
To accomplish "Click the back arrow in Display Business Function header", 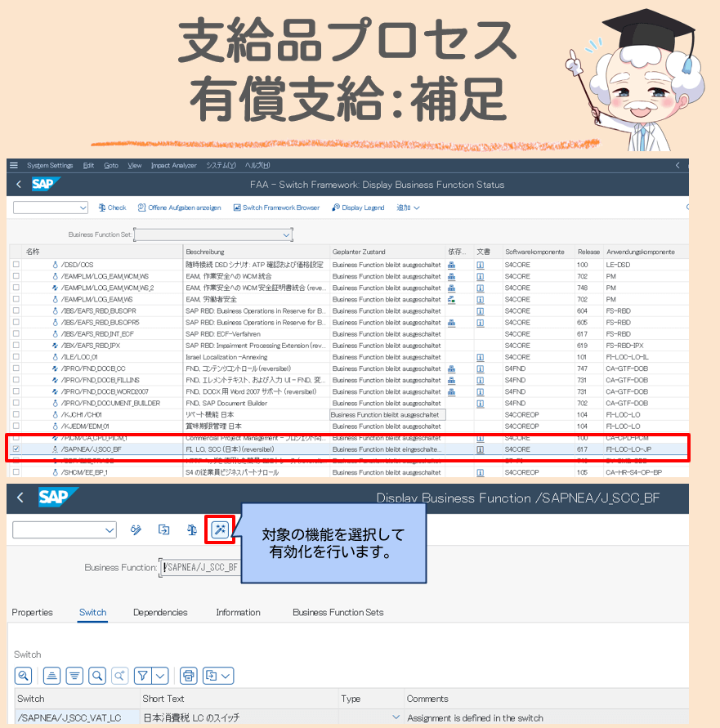I will [20, 498].
